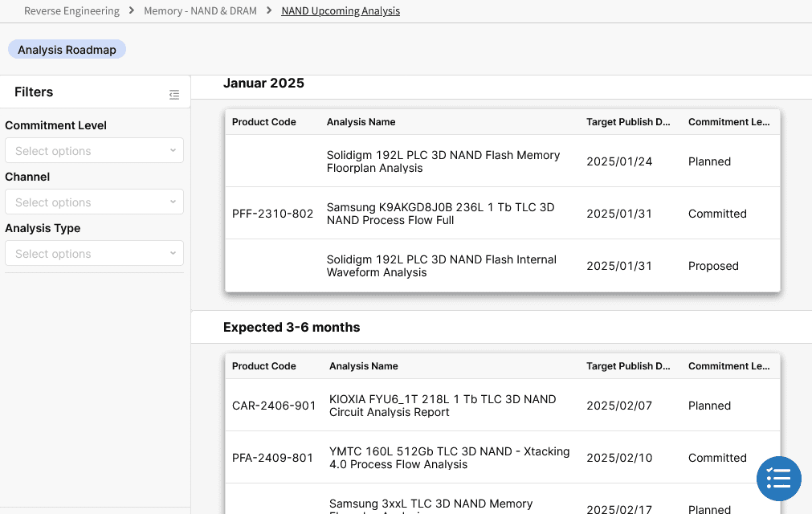Expand the Channel filter dropdown

94,202
